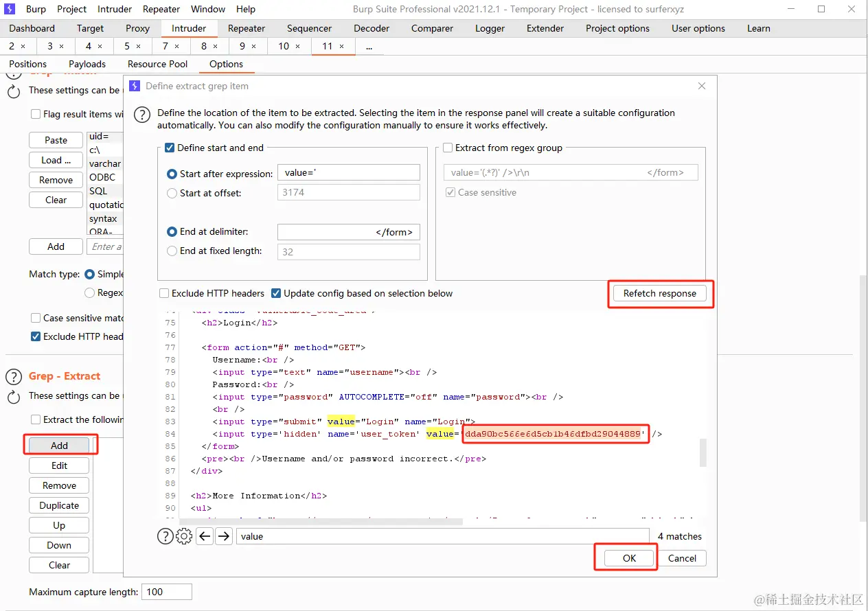
Task: Open the Project menu
Action: 72,9
